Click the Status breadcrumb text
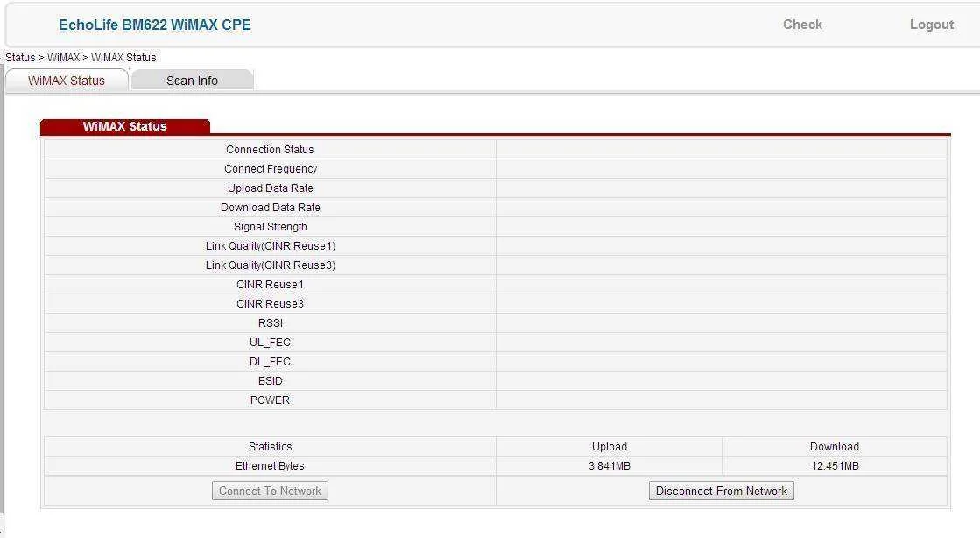980x538 pixels. tap(20, 58)
